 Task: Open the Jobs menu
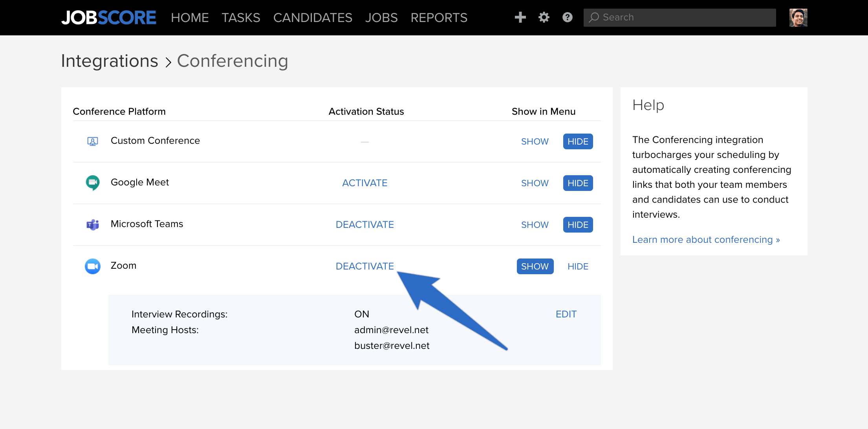click(x=381, y=18)
